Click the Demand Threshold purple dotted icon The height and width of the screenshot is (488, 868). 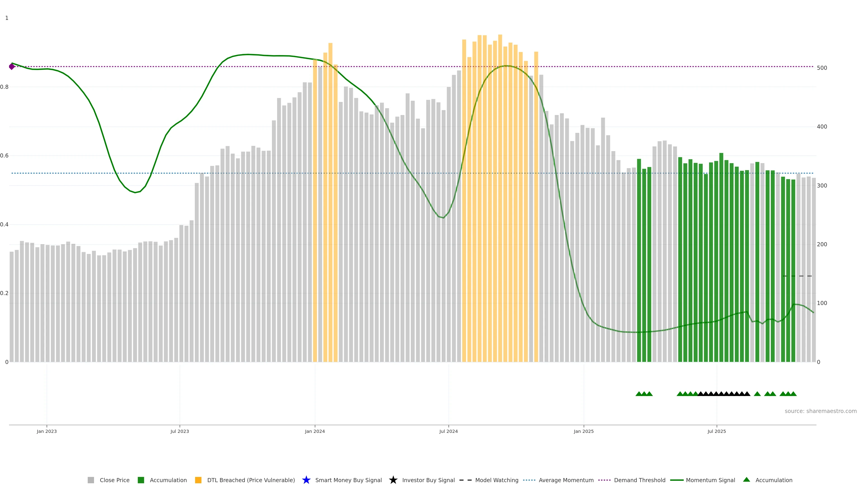pos(604,480)
